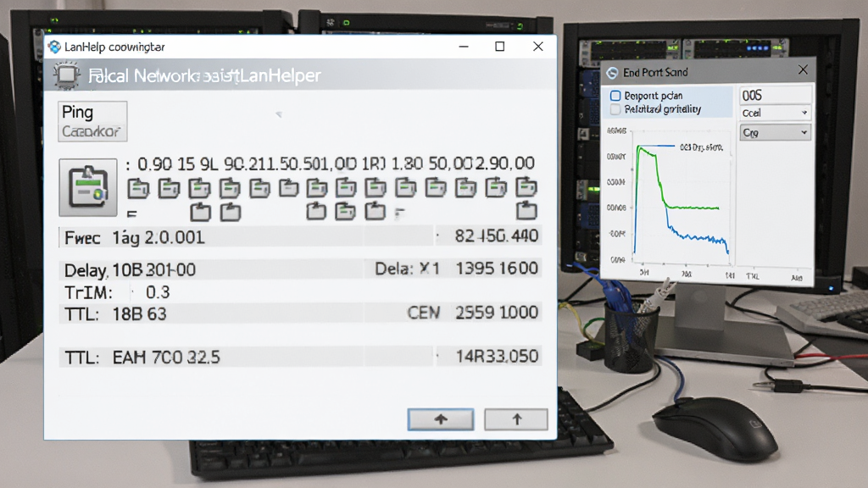Viewport: 868px width, 488px height.
Task: Click the TrIM: 0.3 entry
Action: (117, 292)
